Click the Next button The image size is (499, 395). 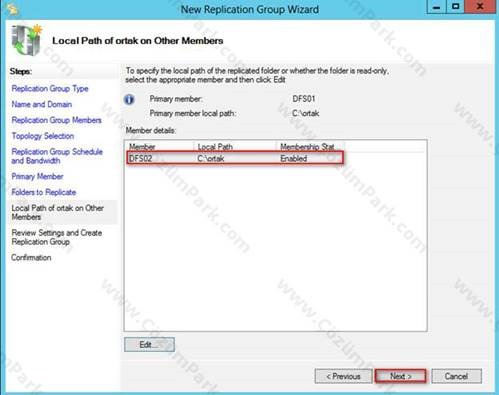coord(400,376)
